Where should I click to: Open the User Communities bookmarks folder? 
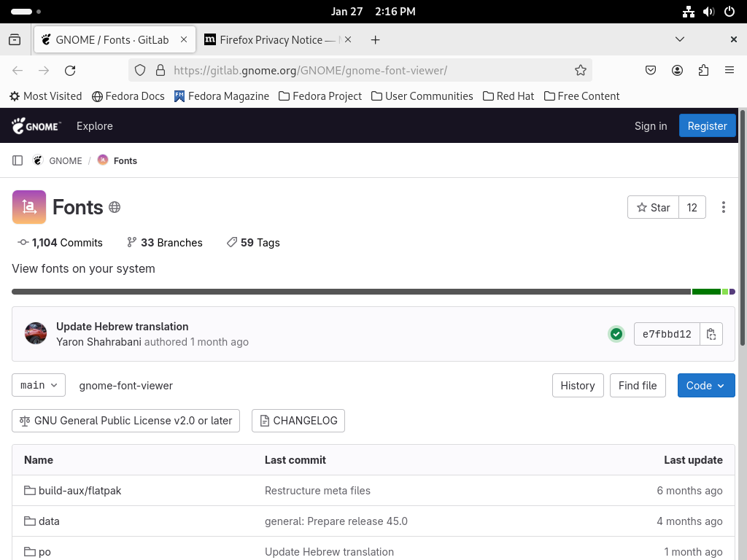422,96
